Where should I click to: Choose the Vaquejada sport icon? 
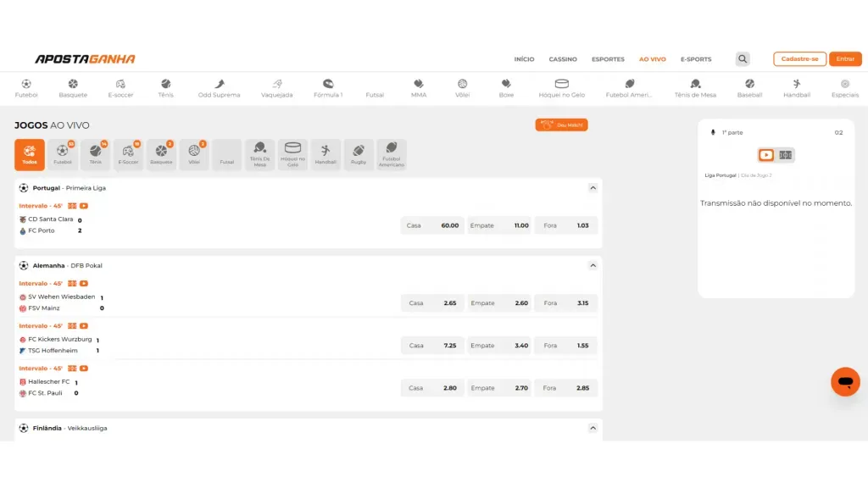click(x=276, y=88)
